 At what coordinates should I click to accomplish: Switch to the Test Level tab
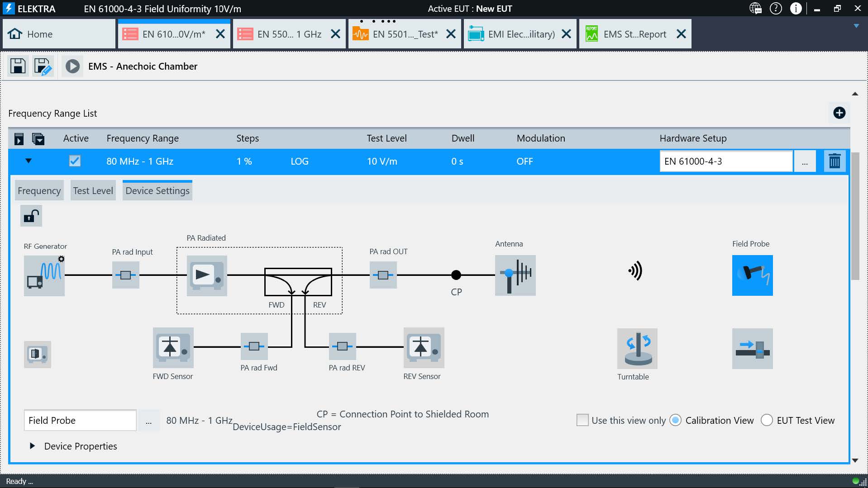pos(93,191)
